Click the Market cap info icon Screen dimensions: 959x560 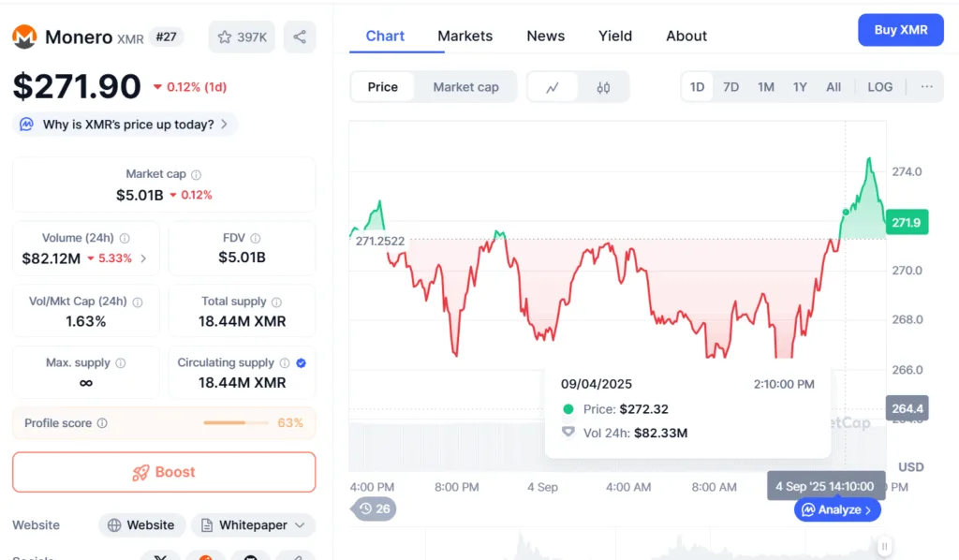click(196, 174)
